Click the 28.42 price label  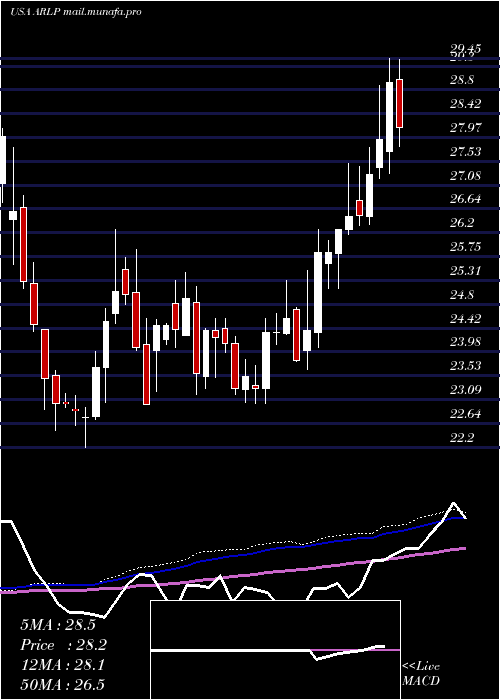[465, 104]
